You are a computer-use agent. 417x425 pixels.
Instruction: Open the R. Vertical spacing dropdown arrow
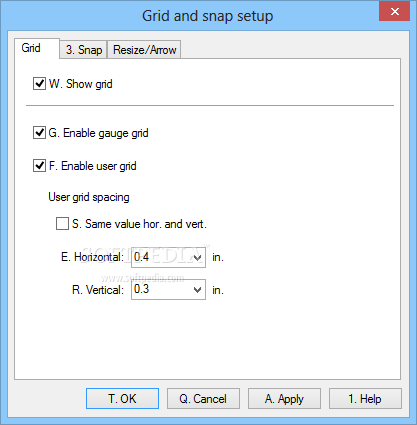coord(197,290)
